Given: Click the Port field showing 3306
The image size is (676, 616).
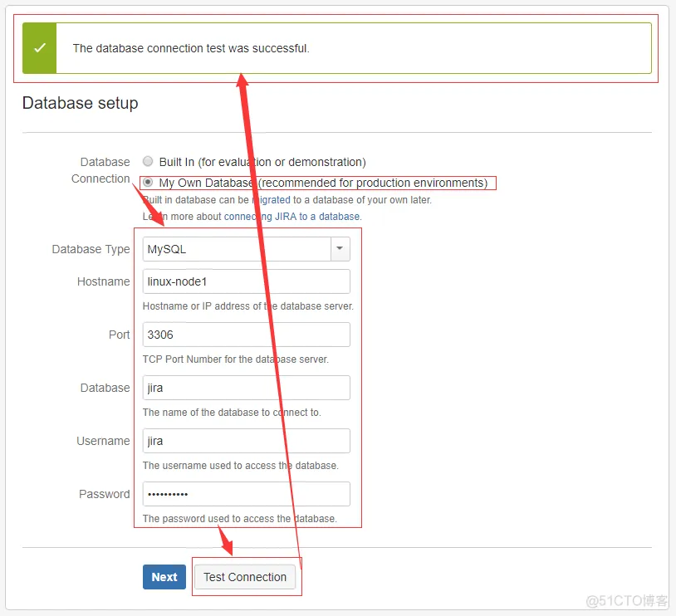Looking at the screenshot, I should click(246, 335).
